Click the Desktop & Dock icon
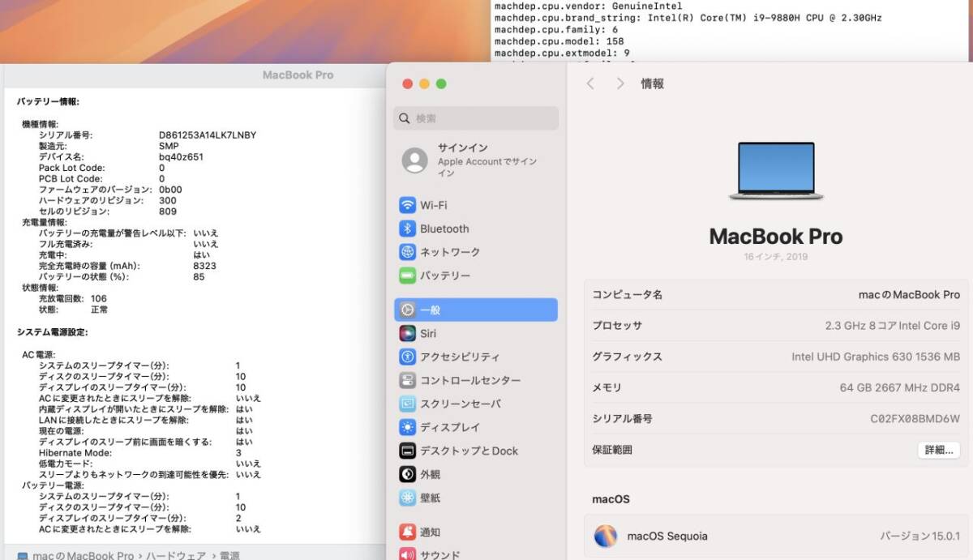 coord(407,451)
